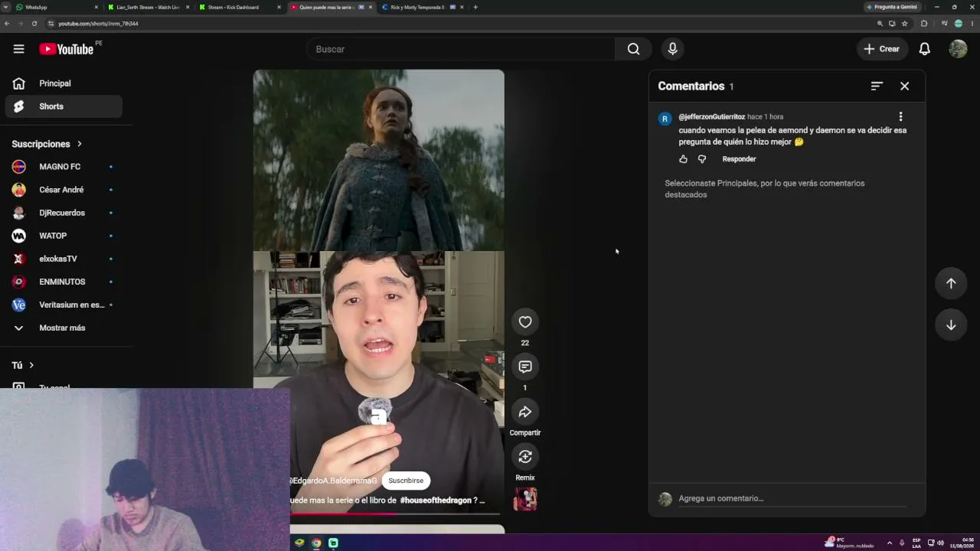Open the Chrome three-dot menu
The height and width of the screenshot is (551, 980).
pyautogui.click(x=972, y=24)
